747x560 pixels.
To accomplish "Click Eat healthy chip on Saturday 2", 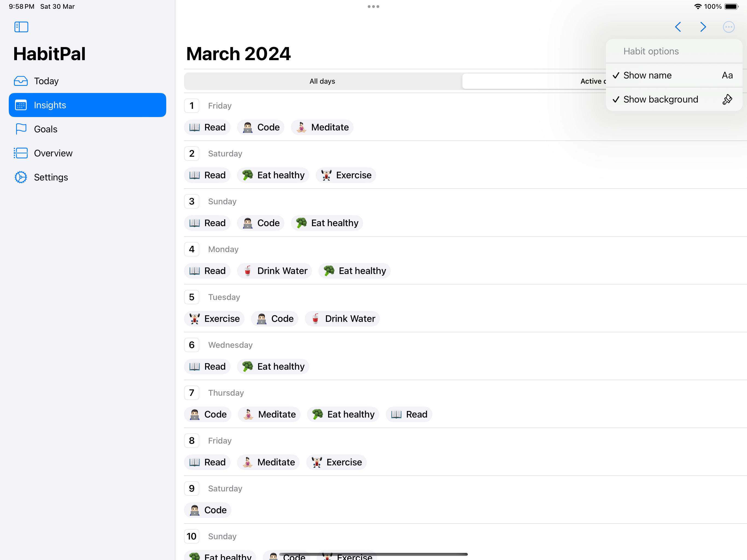I will coord(273,175).
